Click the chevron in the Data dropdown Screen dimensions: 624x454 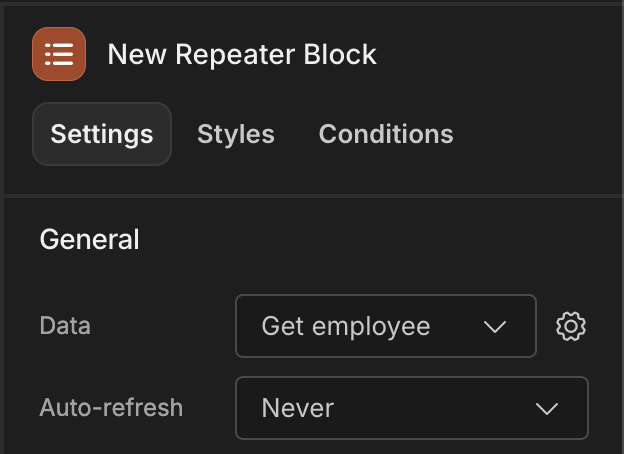[495, 327]
